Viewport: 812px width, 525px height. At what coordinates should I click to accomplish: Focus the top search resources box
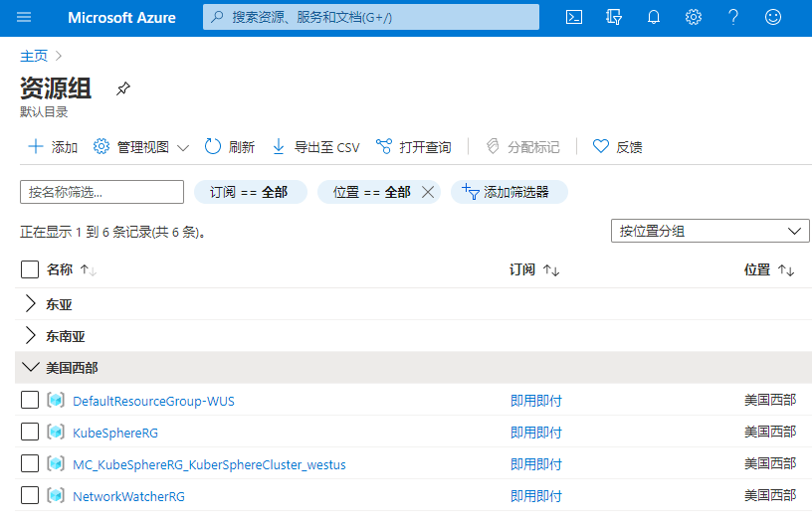pyautogui.click(x=371, y=18)
